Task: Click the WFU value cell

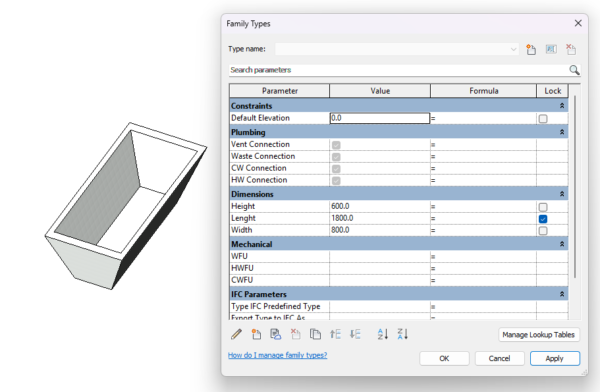Action: coord(380,256)
